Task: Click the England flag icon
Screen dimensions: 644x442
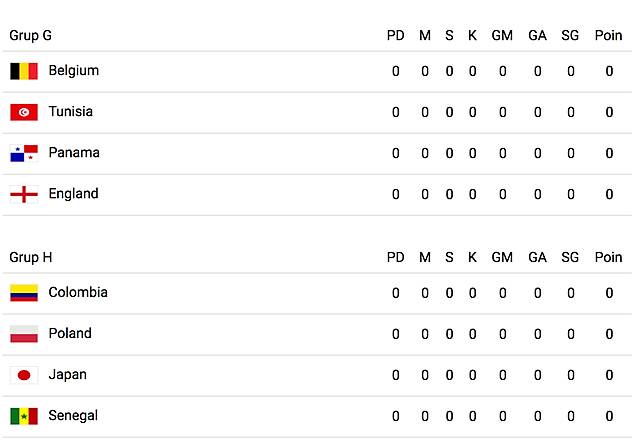Action: tap(24, 194)
